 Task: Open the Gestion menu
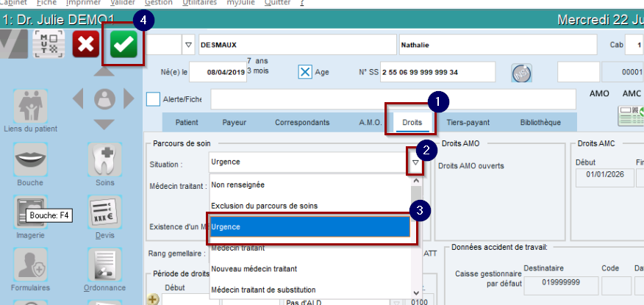159,2
